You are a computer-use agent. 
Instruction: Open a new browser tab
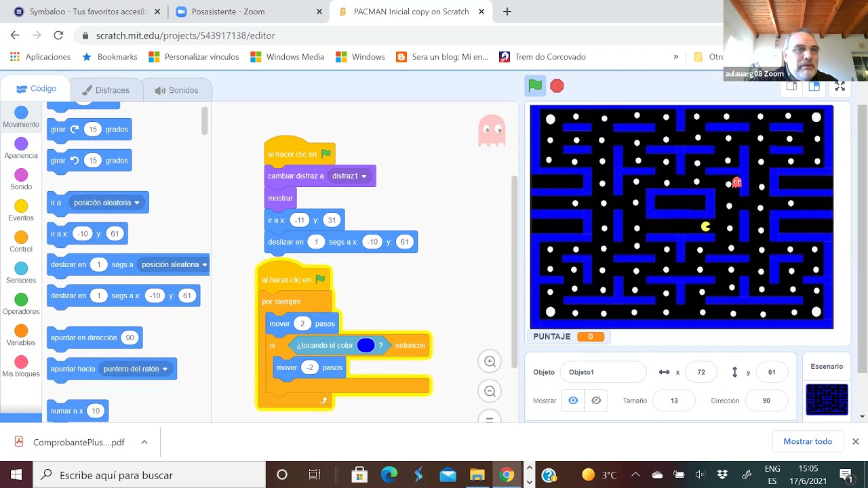click(x=507, y=12)
